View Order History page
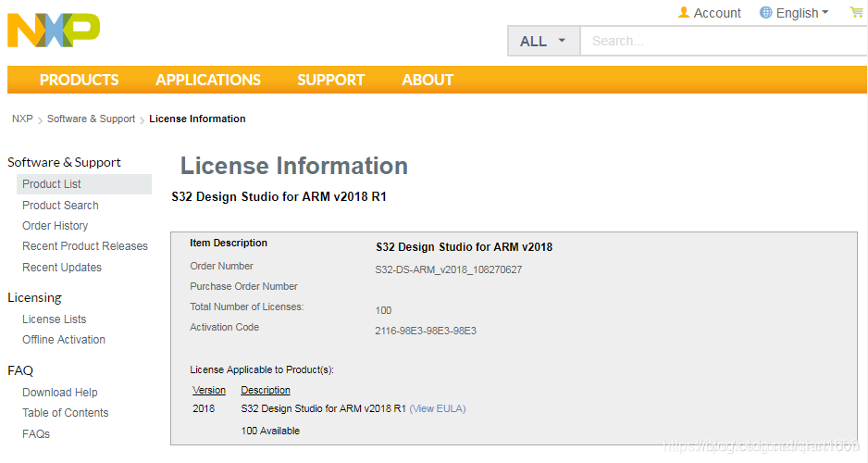 point(56,226)
